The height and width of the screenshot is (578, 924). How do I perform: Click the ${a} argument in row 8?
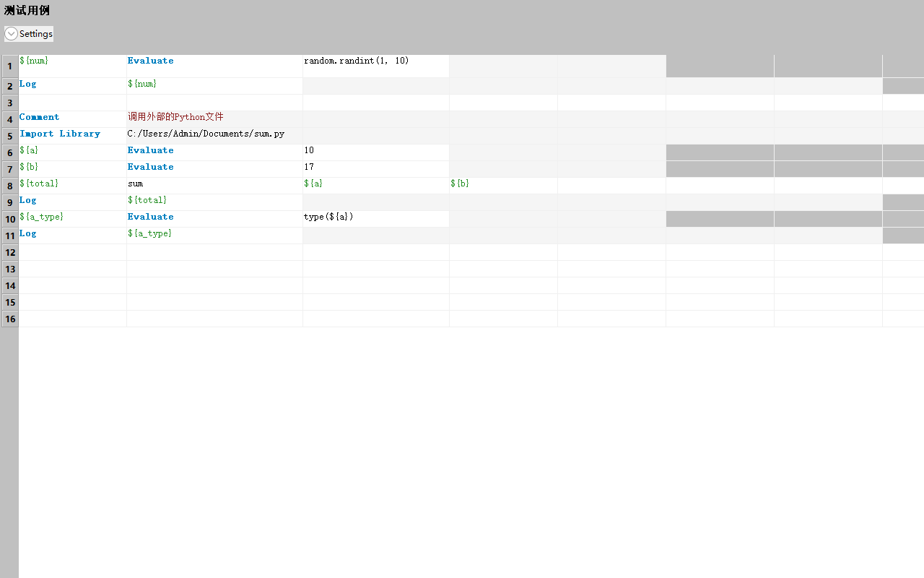coord(376,186)
